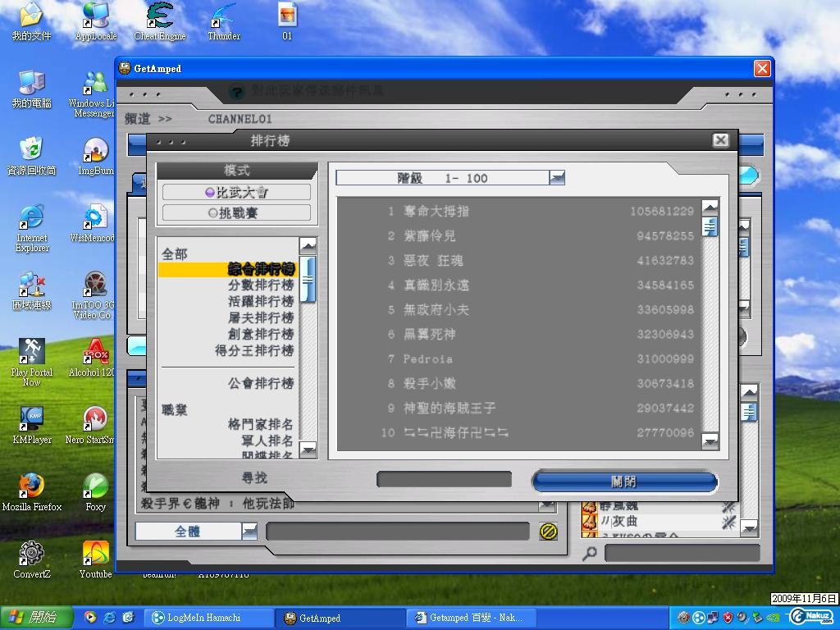840x630 pixels.
Task: Click the 尋找 search label button
Action: [x=254, y=478]
